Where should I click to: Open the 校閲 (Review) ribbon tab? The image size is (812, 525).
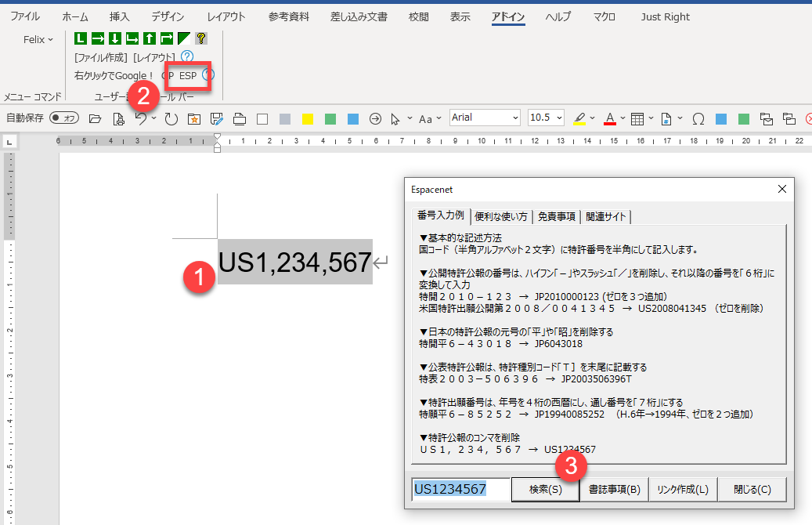click(419, 16)
